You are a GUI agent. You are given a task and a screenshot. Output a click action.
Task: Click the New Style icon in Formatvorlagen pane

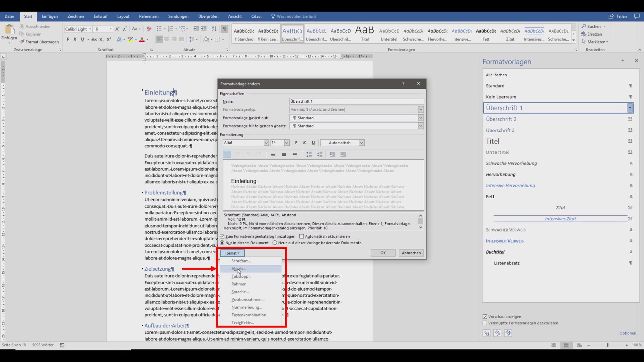pos(487,333)
